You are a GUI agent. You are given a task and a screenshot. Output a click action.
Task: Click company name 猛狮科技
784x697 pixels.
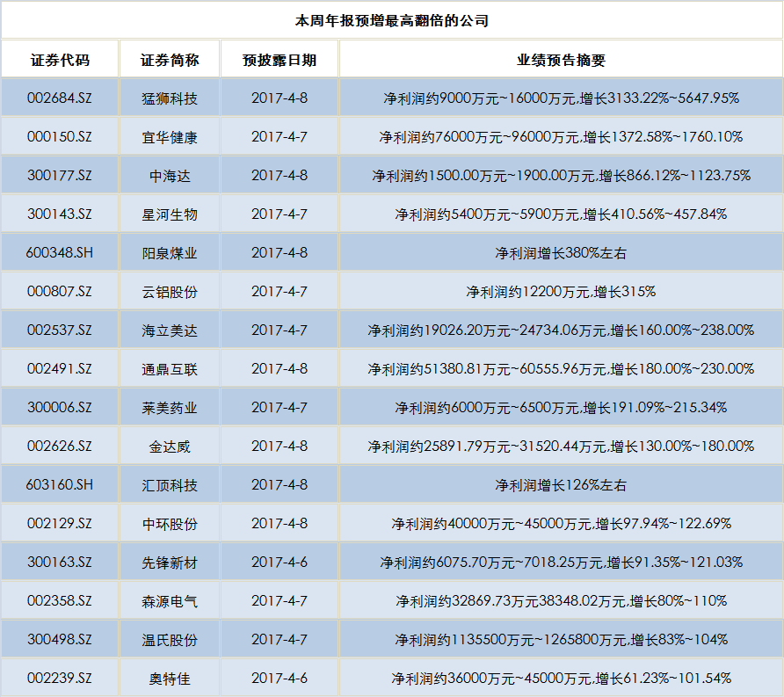[170, 98]
